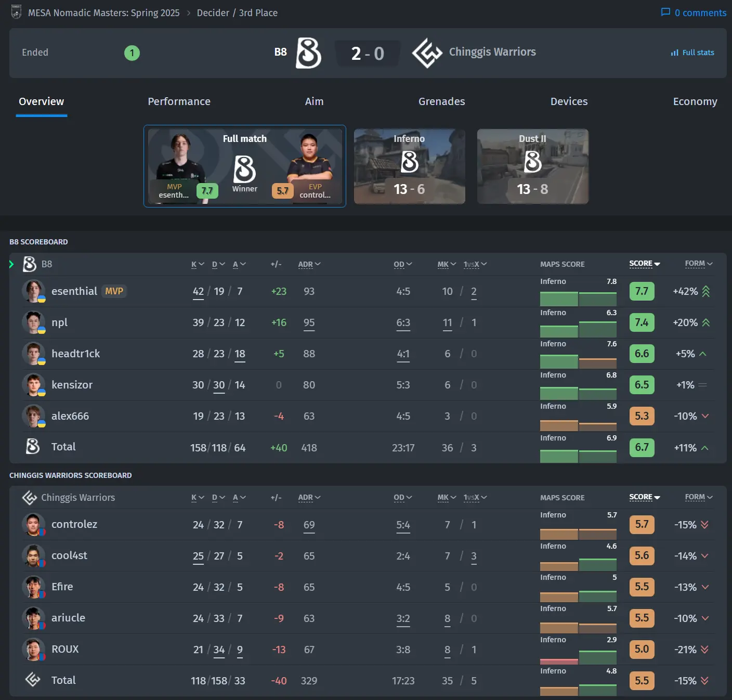732x700 pixels.
Task: Sort B8 scoreboard by K column
Action: [198, 264]
